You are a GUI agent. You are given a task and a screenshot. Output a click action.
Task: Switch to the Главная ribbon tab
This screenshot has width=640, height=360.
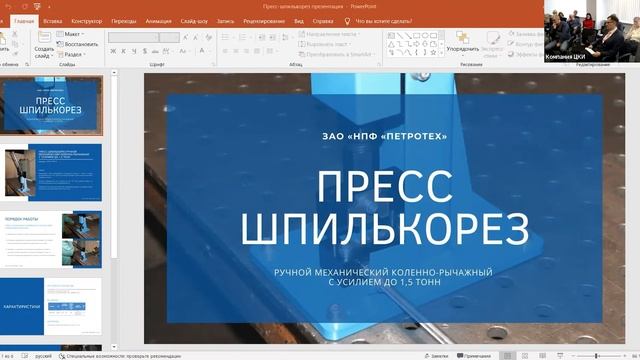pyautogui.click(x=24, y=21)
